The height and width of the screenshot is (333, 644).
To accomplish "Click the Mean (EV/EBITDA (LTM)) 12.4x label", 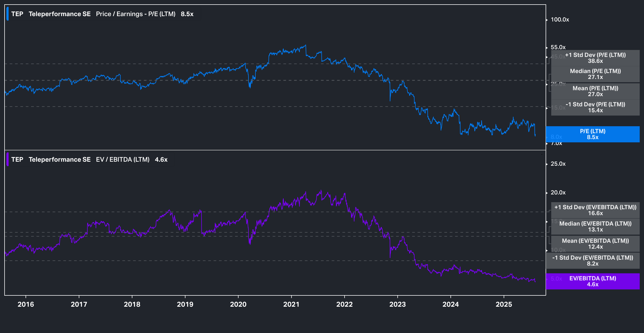I will [x=595, y=244].
